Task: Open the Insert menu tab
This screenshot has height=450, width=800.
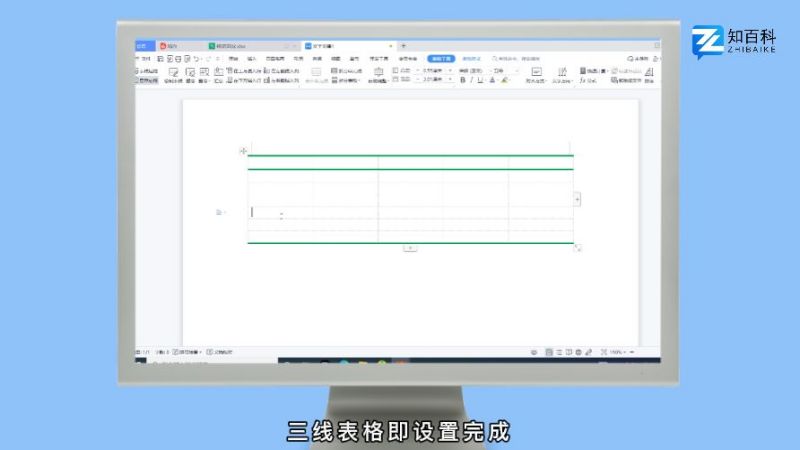Action: tap(252, 59)
